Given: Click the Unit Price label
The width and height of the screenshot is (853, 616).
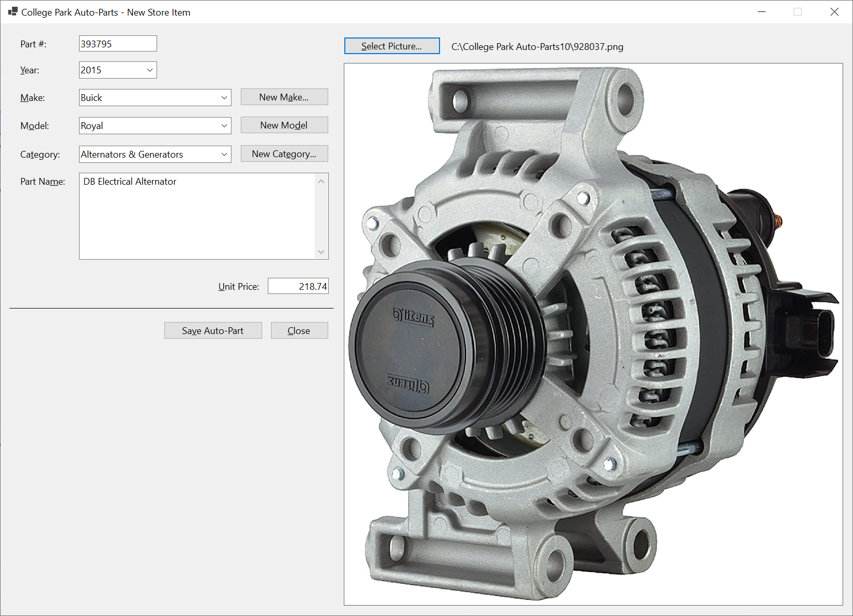Looking at the screenshot, I should click(239, 287).
